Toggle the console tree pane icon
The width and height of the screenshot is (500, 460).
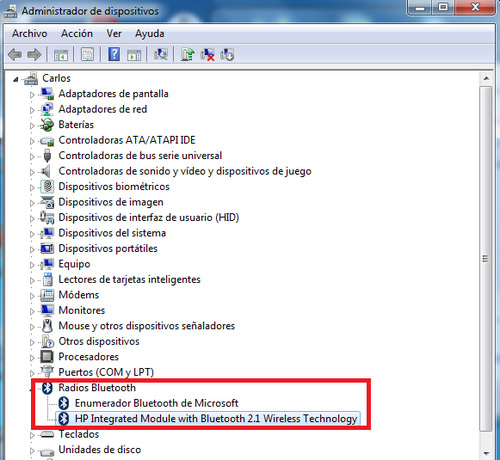pos(61,54)
